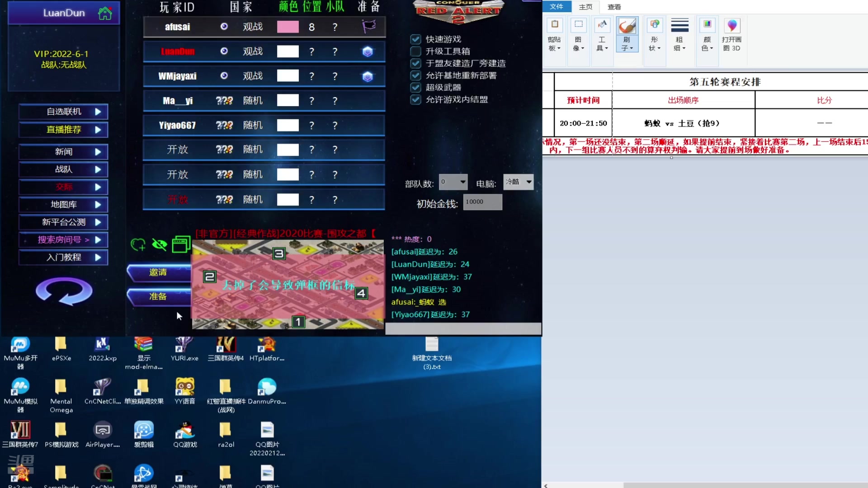
Task: Click the badge icon in WMjayaxi's row
Action: 368,76
